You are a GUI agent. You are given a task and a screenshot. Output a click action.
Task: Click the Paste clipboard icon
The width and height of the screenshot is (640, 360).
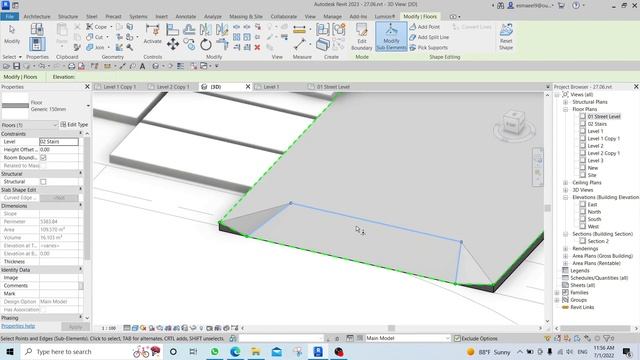pos(62,34)
